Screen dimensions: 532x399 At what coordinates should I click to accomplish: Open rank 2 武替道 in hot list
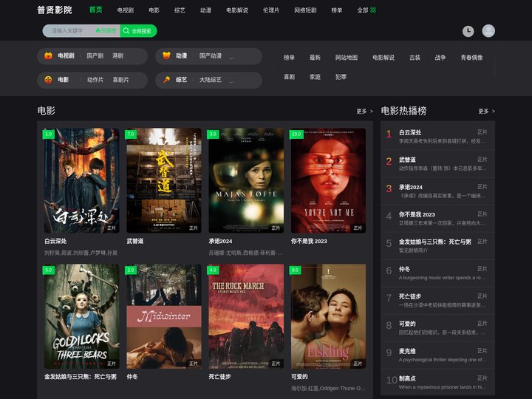click(x=437, y=164)
